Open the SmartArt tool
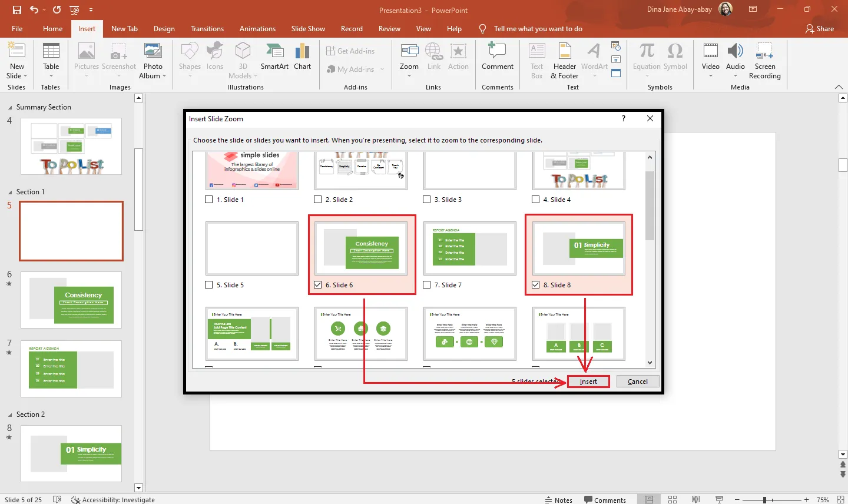The width and height of the screenshot is (848, 504). click(274, 58)
